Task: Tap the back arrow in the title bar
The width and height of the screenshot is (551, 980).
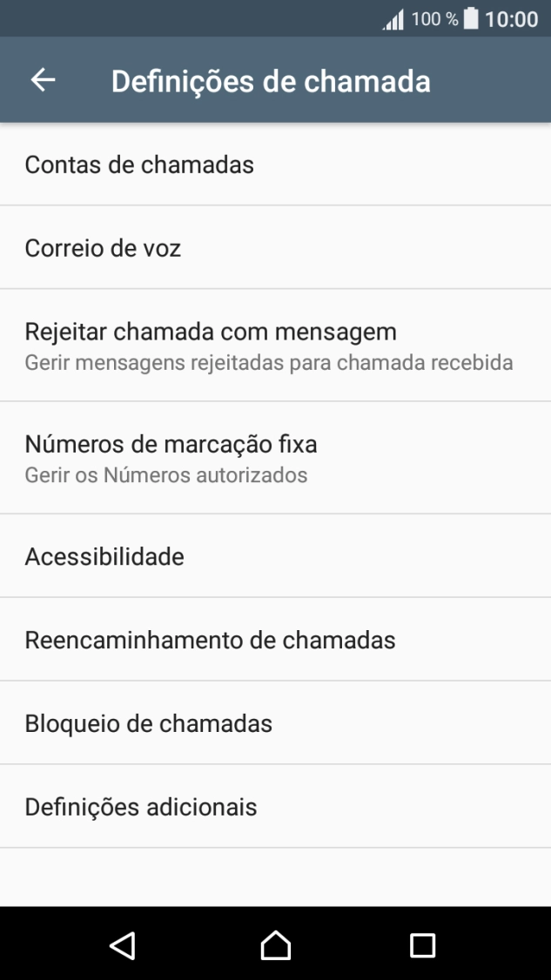Action: tap(41, 80)
